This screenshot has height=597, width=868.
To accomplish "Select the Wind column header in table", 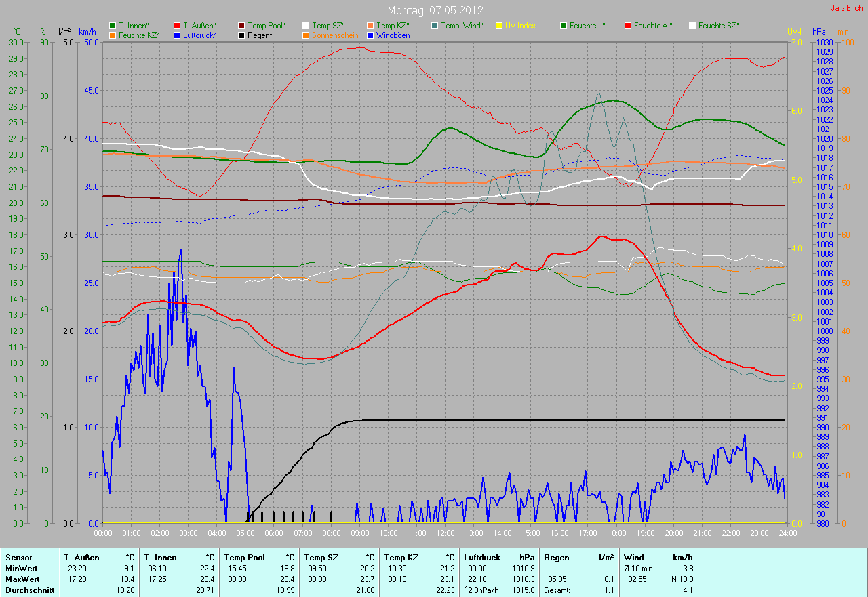I will coord(634,558).
